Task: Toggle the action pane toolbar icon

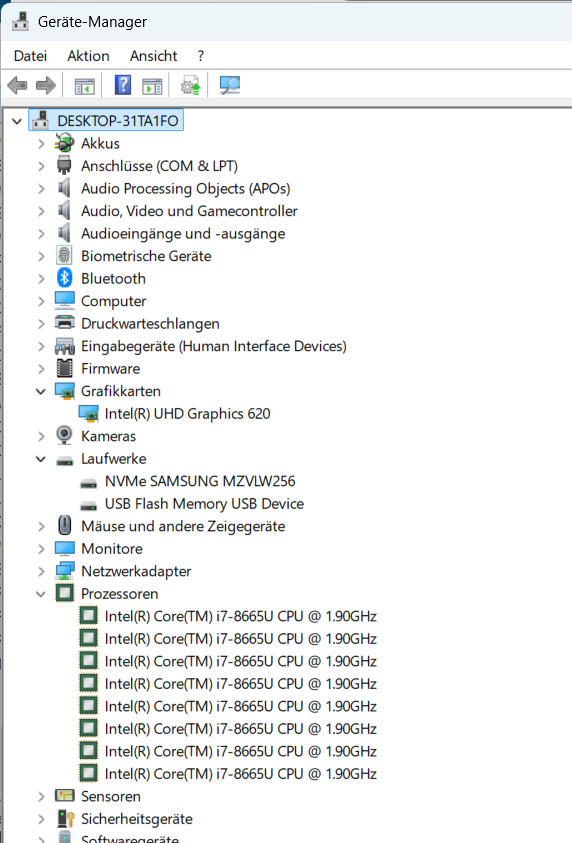Action: tap(152, 85)
